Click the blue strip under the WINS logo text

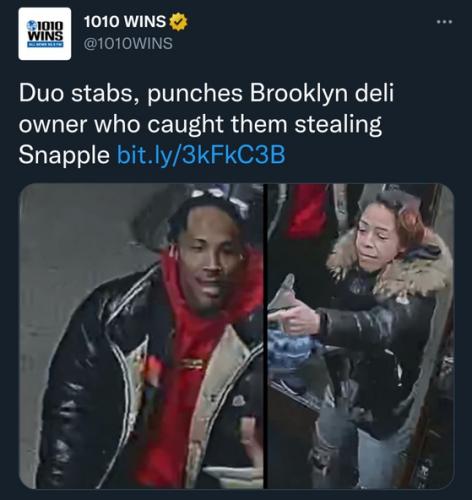45,44
